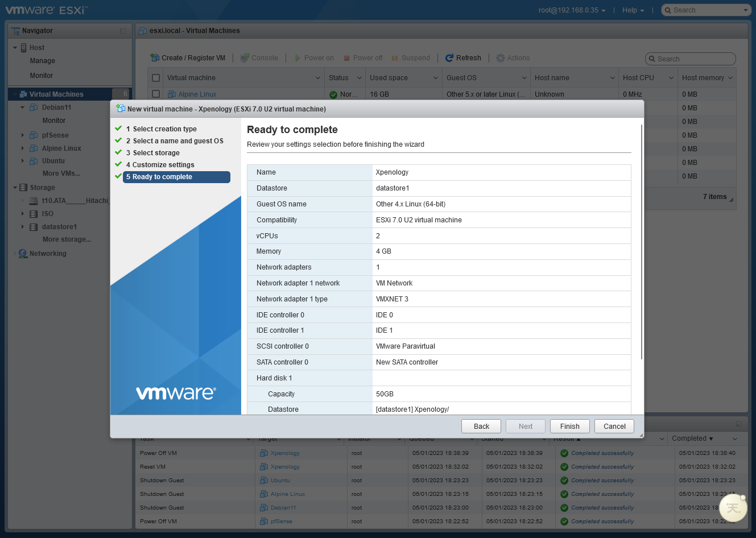Cancel the new virtual machine wizard

pyautogui.click(x=614, y=427)
